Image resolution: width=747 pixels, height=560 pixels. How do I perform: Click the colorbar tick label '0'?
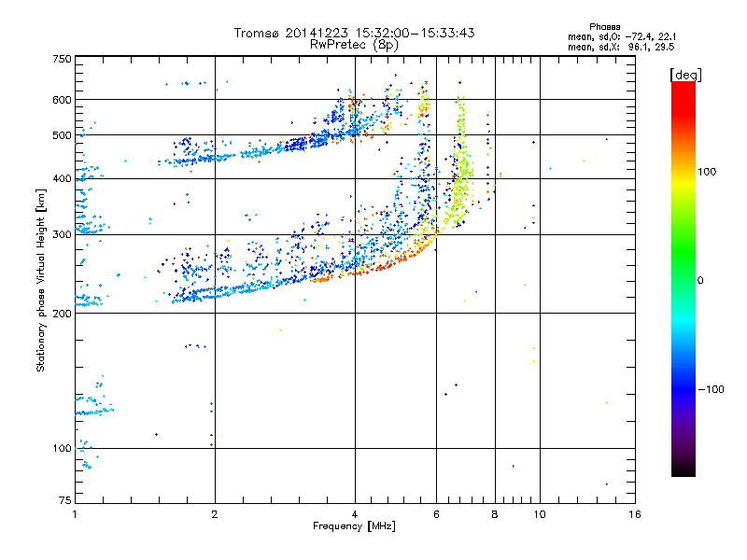(x=700, y=280)
